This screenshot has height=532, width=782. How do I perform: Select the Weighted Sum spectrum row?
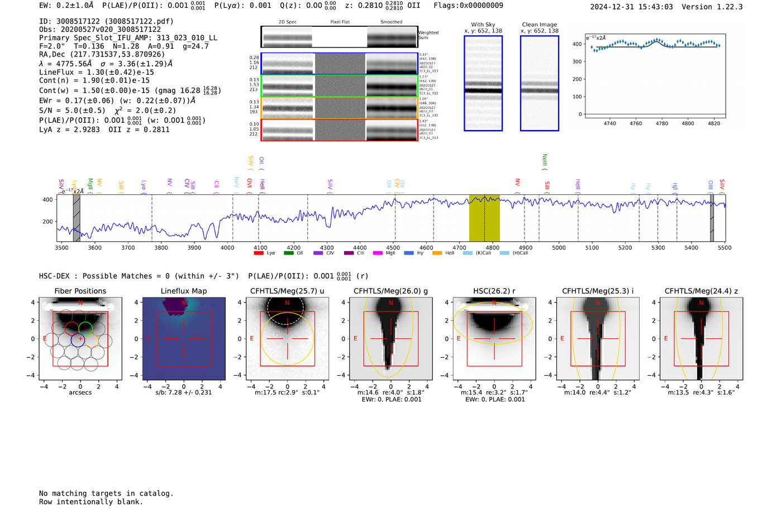[x=340, y=37]
